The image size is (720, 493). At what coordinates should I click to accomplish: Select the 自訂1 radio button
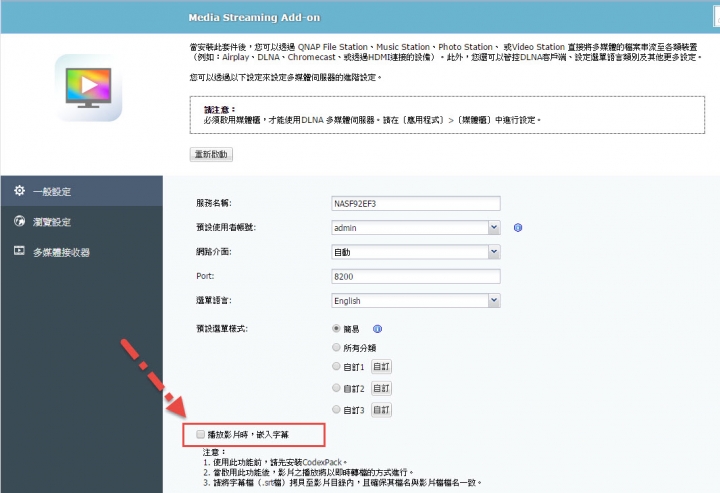[336, 366]
